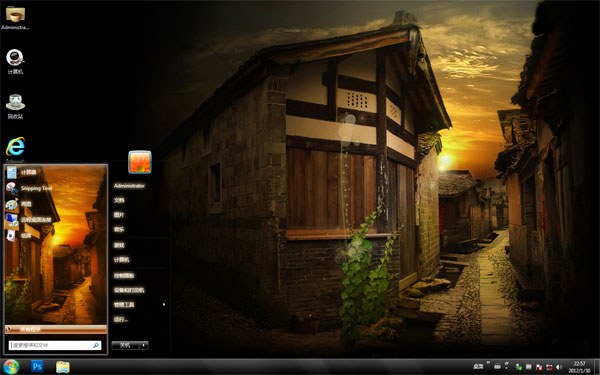The height and width of the screenshot is (375, 600).
Task: Open the Action Center flag icon
Action: (x=539, y=367)
